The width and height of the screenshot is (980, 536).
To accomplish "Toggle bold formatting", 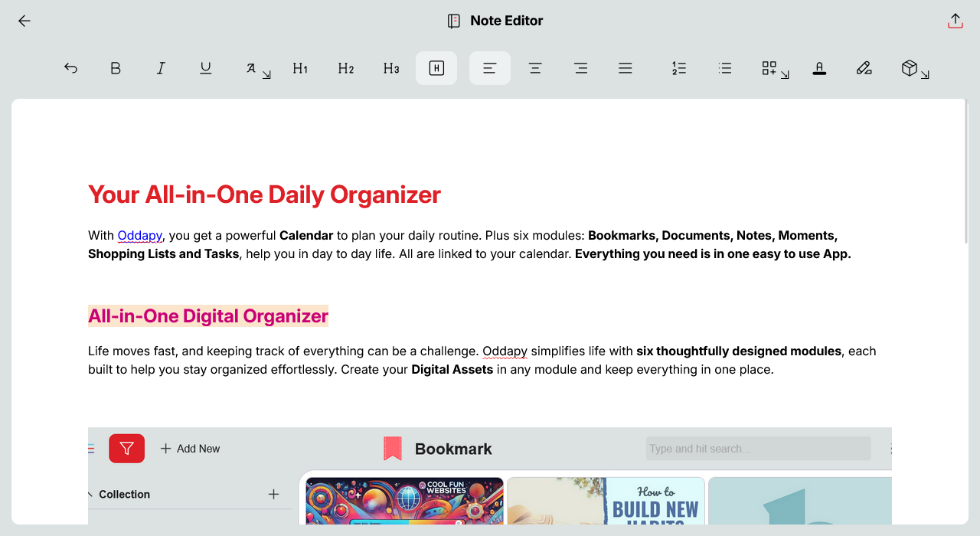I will pos(116,68).
